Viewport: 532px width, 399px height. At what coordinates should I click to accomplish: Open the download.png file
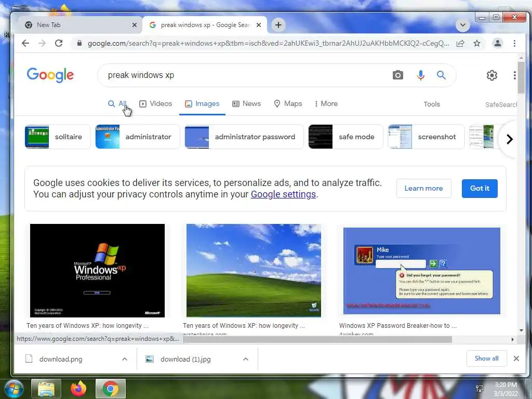point(60,359)
